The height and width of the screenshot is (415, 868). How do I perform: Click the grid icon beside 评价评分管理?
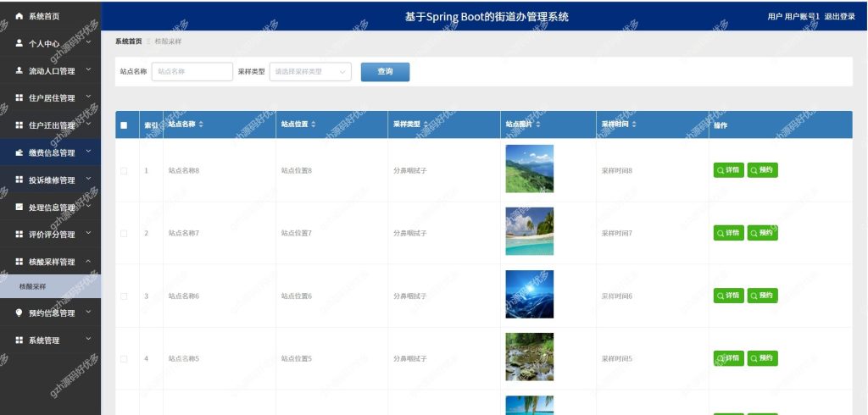(x=19, y=234)
